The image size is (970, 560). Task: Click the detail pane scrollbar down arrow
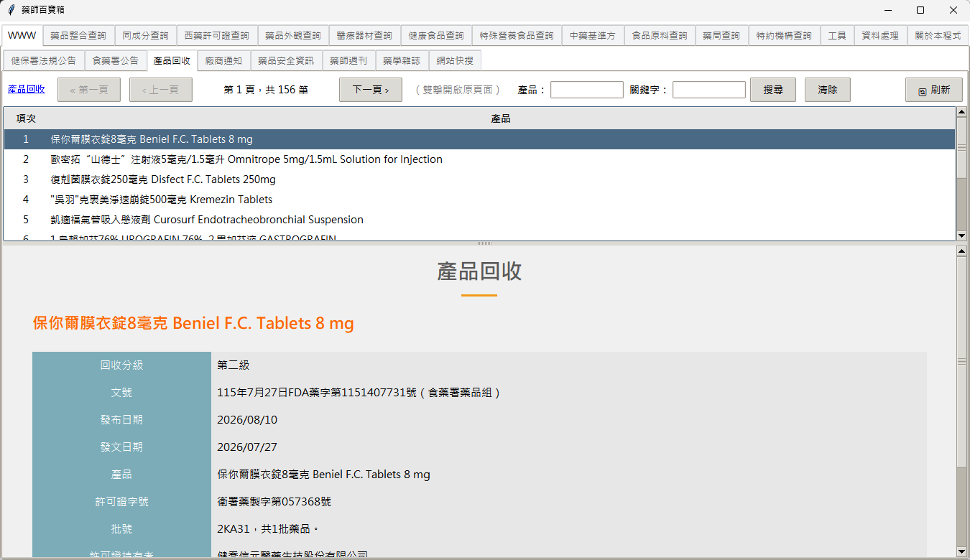pyautogui.click(x=961, y=551)
